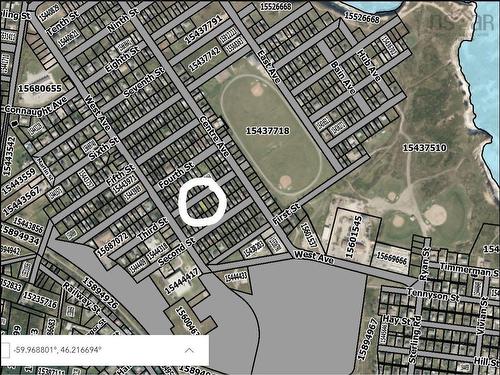Click parcel 15437791 near Ninth St
Screen dimensions: 500x375
click(203, 29)
